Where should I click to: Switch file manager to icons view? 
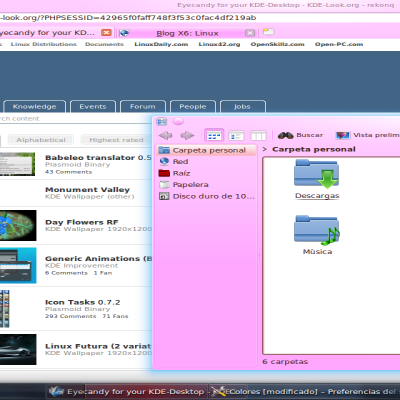[x=214, y=136]
